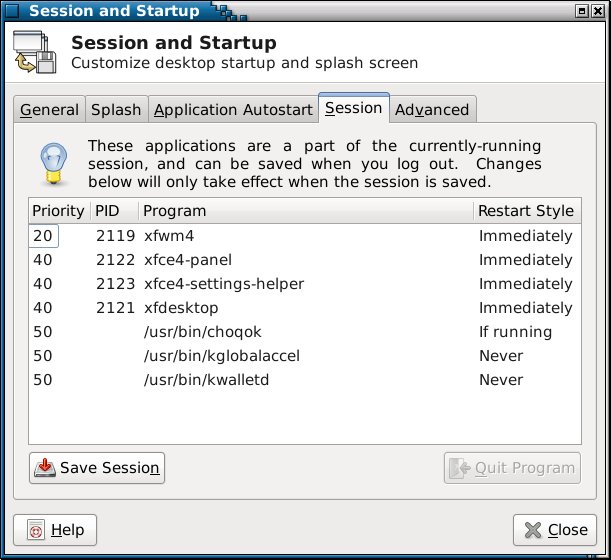This screenshot has height=560, width=611.
Task: Go to Application Autostart tab
Action: click(233, 110)
